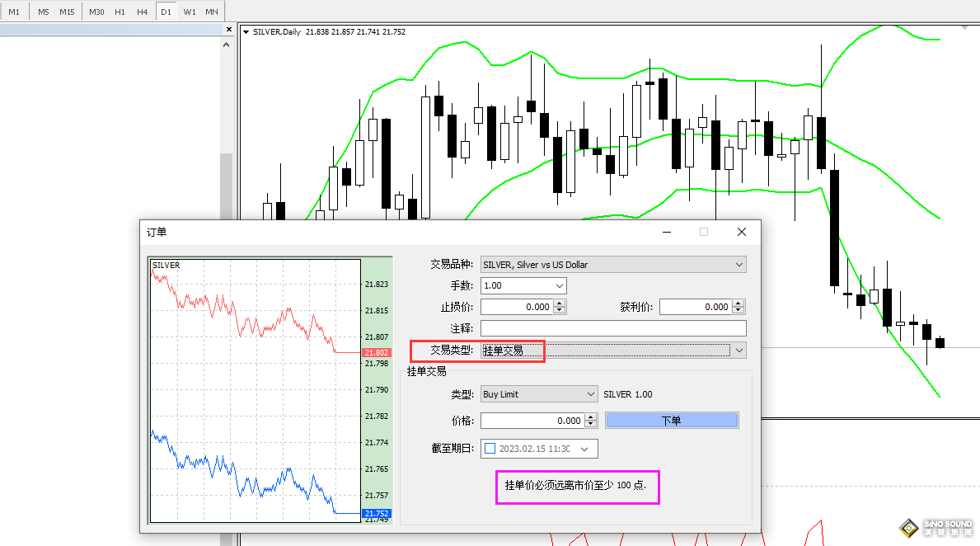Close the left side panel
Viewport: 980px width, 546px height.
(229, 30)
